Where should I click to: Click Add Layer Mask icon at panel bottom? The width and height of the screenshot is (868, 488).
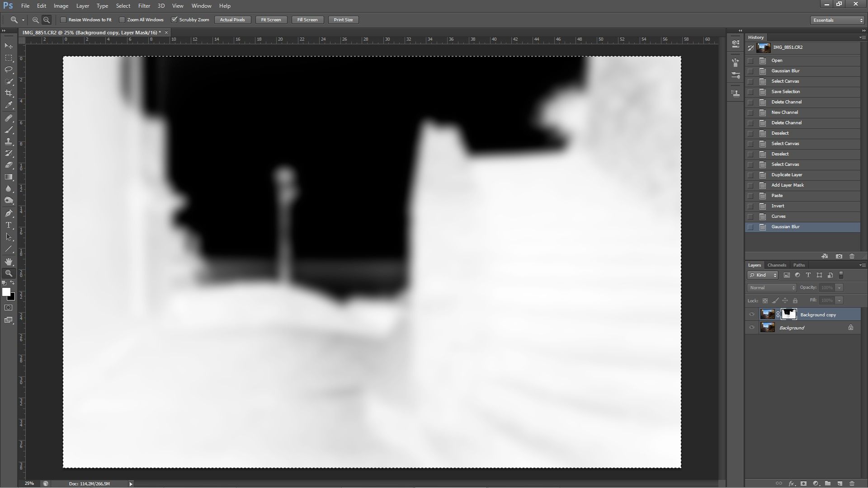[x=803, y=483]
